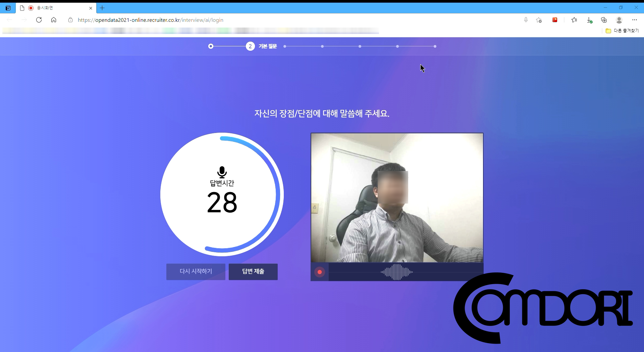
Task: Click the microphone permission icon in address bar
Action: point(526,20)
